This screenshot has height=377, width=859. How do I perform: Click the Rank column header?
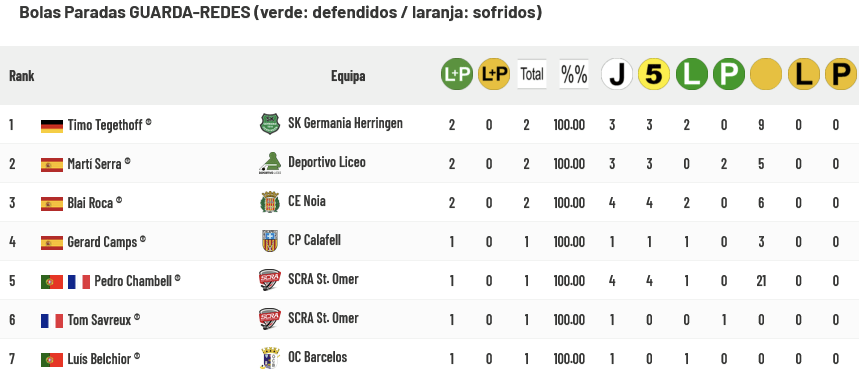click(22, 76)
